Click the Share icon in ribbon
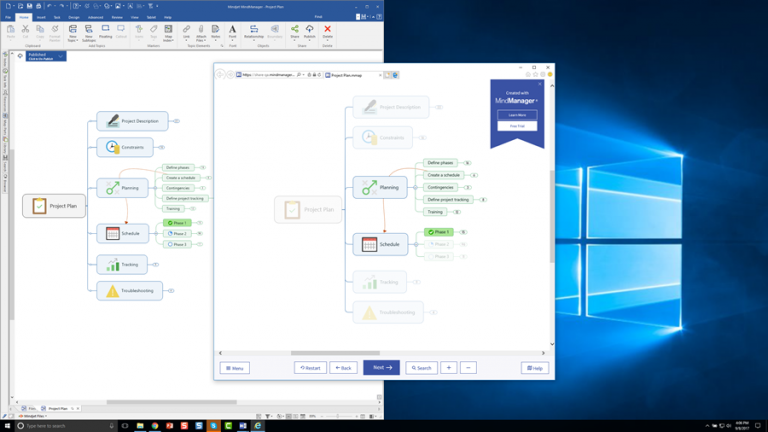Viewport: 768px width, 432px height. (x=295, y=31)
